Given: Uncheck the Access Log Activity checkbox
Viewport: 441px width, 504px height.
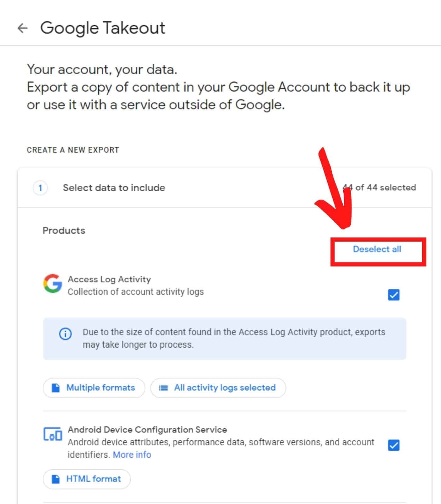Looking at the screenshot, I should click(x=393, y=295).
